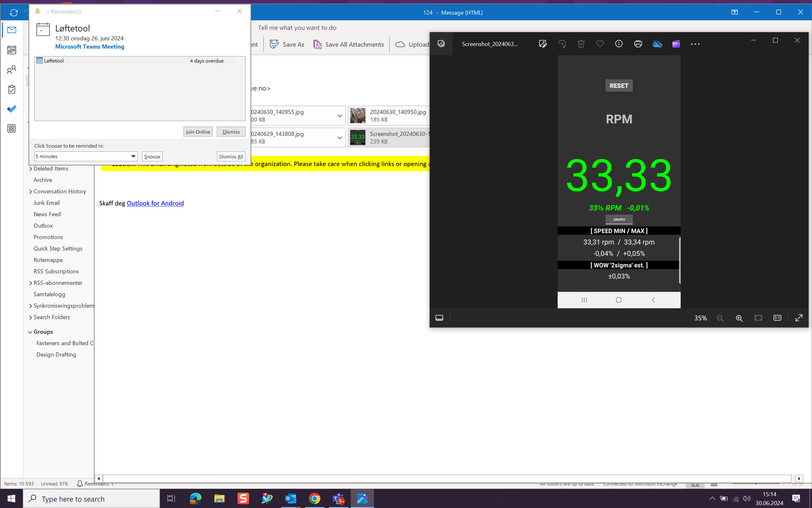Toggle the filmstrip view in Photos

click(439, 318)
